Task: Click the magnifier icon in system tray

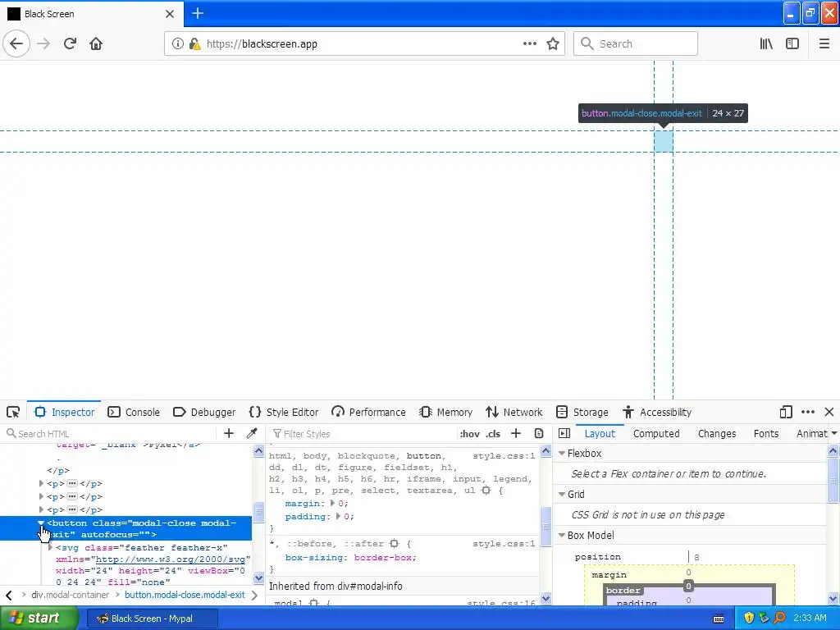Action: tap(779, 618)
